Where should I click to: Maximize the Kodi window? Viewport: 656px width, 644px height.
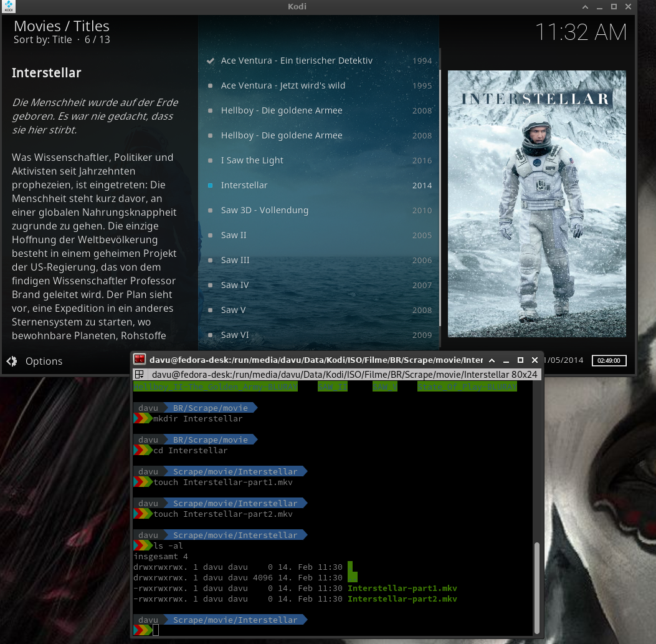click(x=614, y=7)
